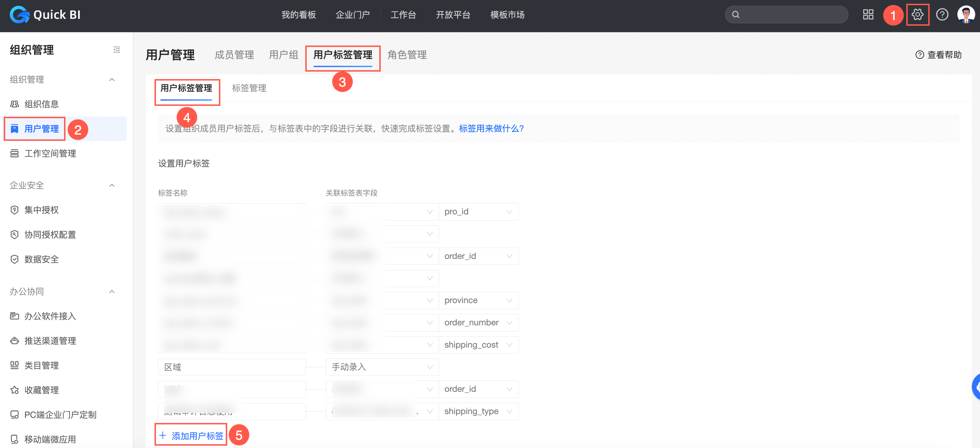
Task: Collapse the 组织管理 sidebar section
Action: click(112, 79)
